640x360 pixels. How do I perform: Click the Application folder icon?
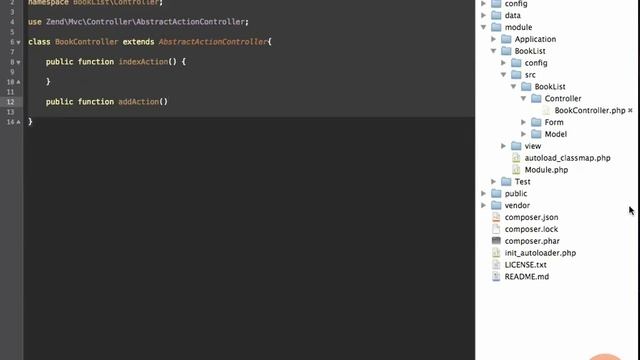(506, 39)
